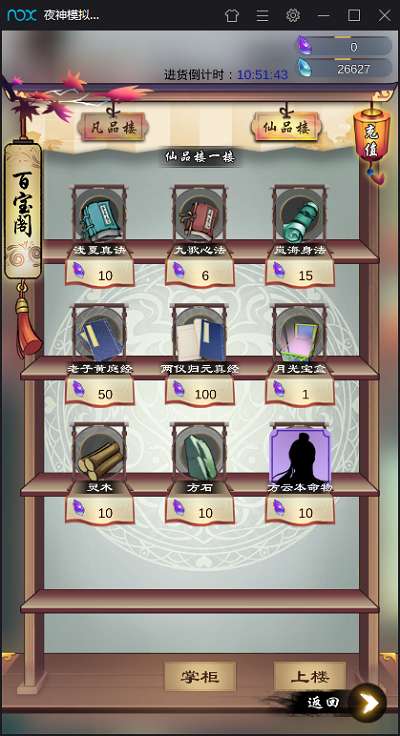This screenshot has width=400, height=736.
Task: Go upstairs with the 上楼 button
Action: click(310, 676)
